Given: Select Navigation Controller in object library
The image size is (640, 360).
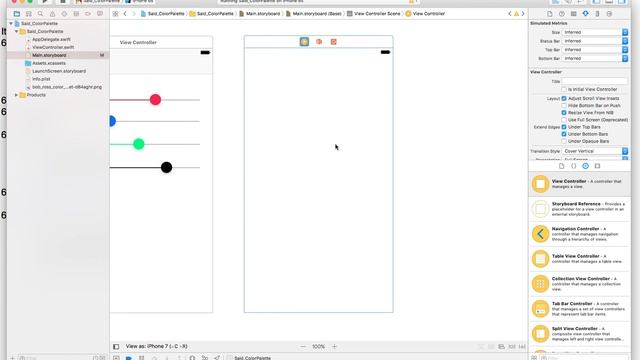Looking at the screenshot, I should [x=579, y=234].
